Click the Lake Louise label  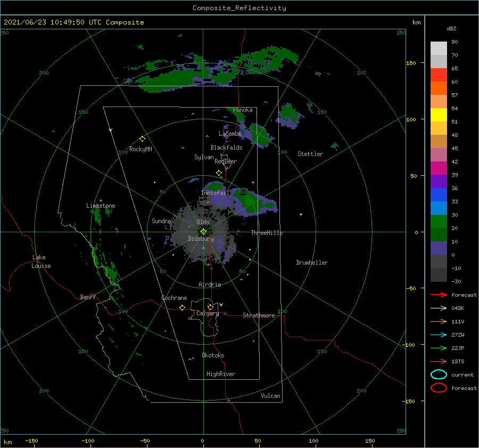41,262
